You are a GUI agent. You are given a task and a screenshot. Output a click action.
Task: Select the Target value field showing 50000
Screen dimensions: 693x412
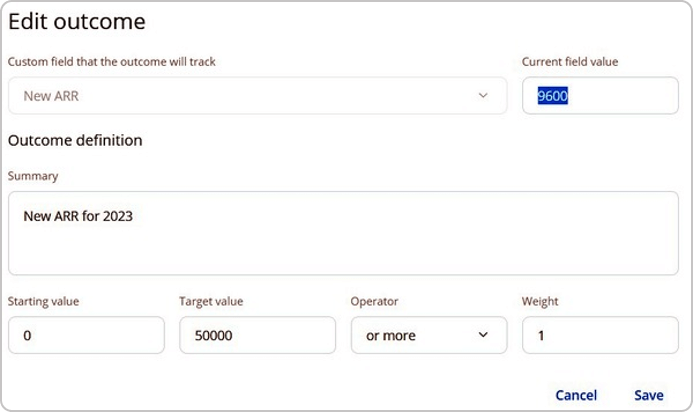[257, 335]
